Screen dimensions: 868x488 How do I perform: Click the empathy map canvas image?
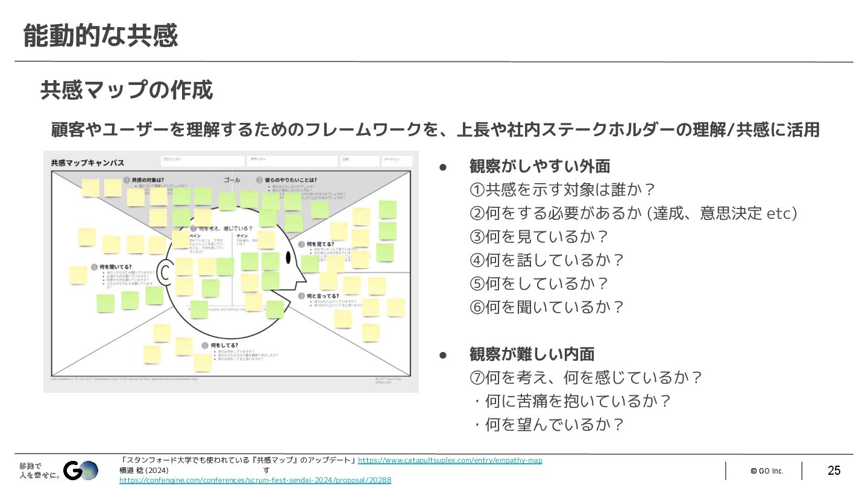231,271
